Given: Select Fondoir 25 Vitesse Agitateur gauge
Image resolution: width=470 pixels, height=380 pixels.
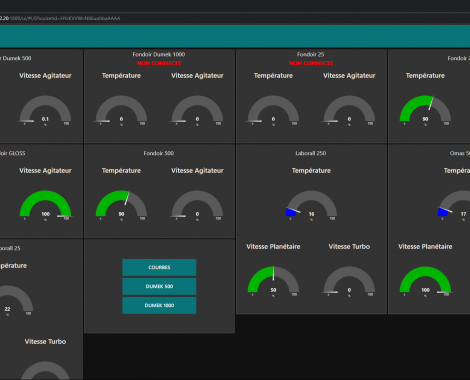Looking at the screenshot, I should click(349, 111).
